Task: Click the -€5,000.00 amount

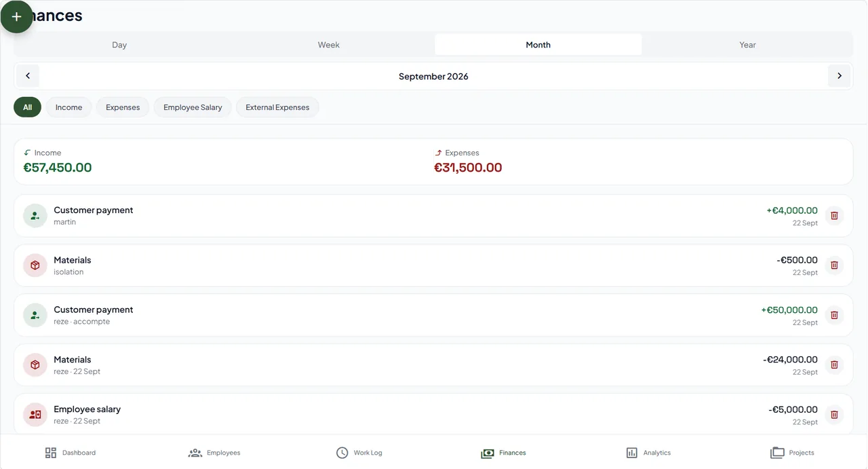Action: tap(793, 409)
